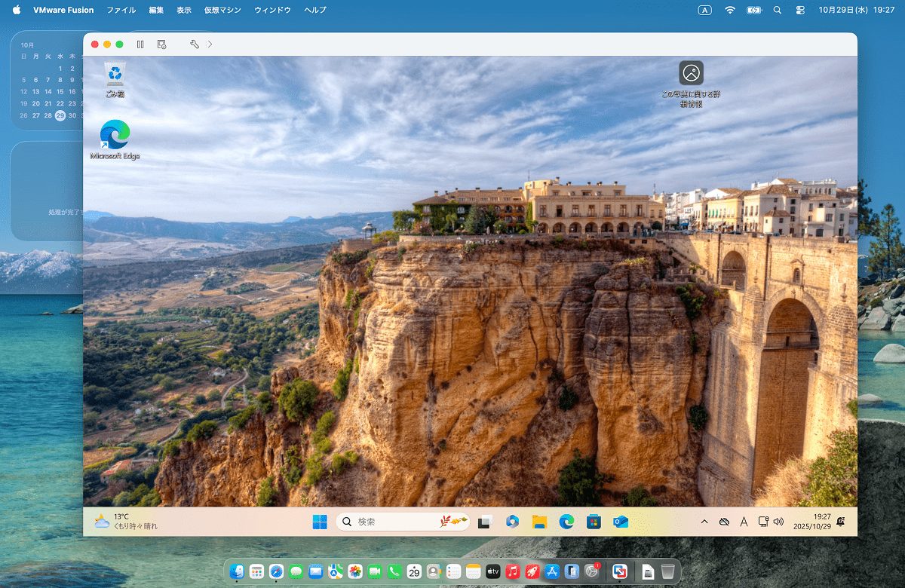Open the macOS Wi-Fi status menu
Screen dimensions: 905x588
point(729,10)
